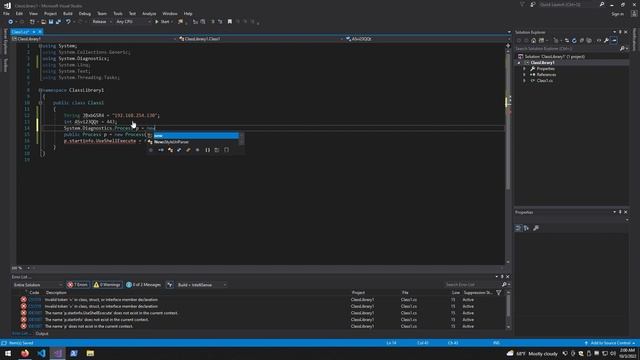Expand the Properties node in Solution Explorer

pos(524,69)
